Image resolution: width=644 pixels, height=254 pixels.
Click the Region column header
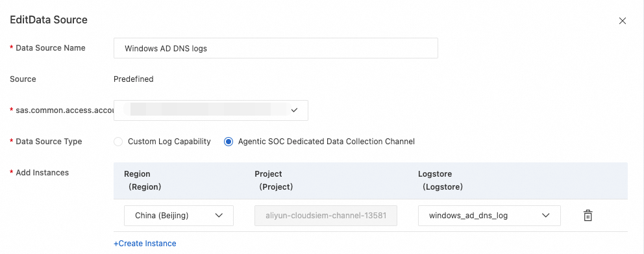143,181
